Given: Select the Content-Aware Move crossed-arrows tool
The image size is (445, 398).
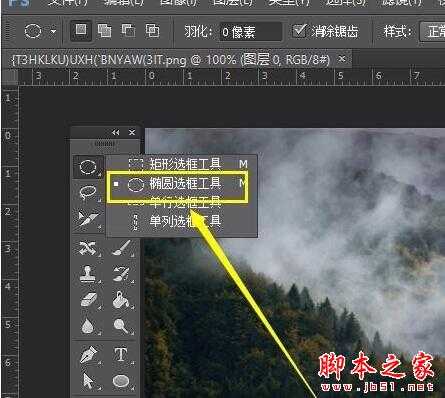Looking at the screenshot, I should click(88, 249).
